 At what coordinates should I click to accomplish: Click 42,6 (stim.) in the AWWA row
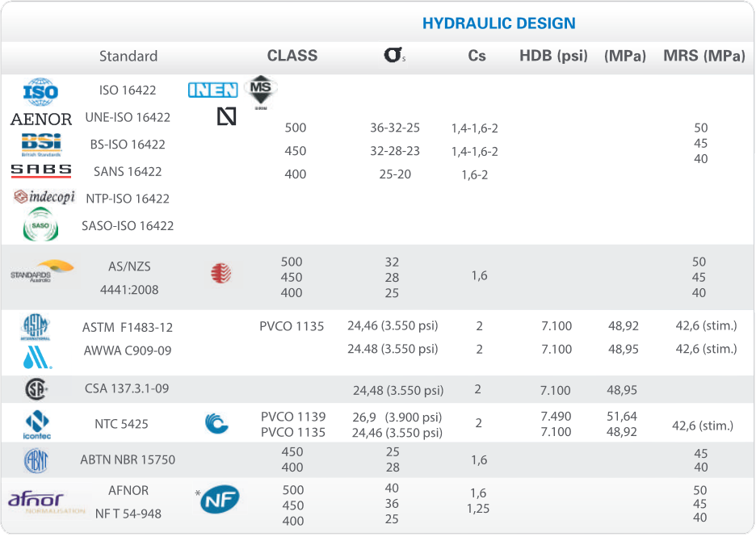click(707, 349)
